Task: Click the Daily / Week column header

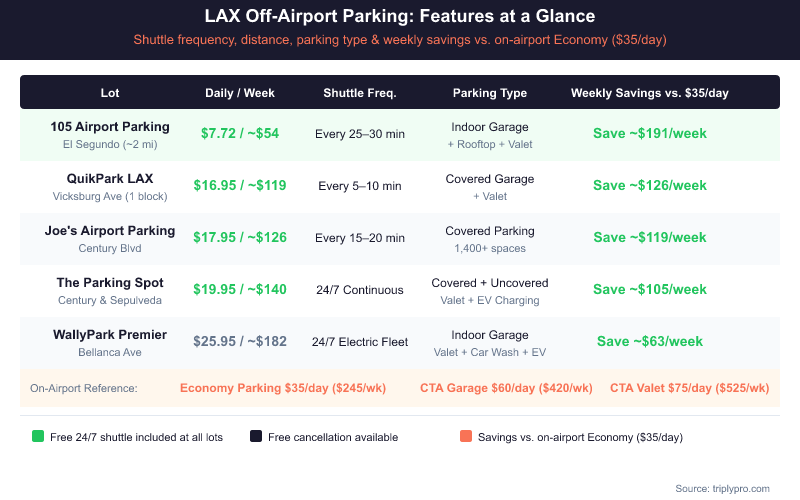Action: (240, 93)
